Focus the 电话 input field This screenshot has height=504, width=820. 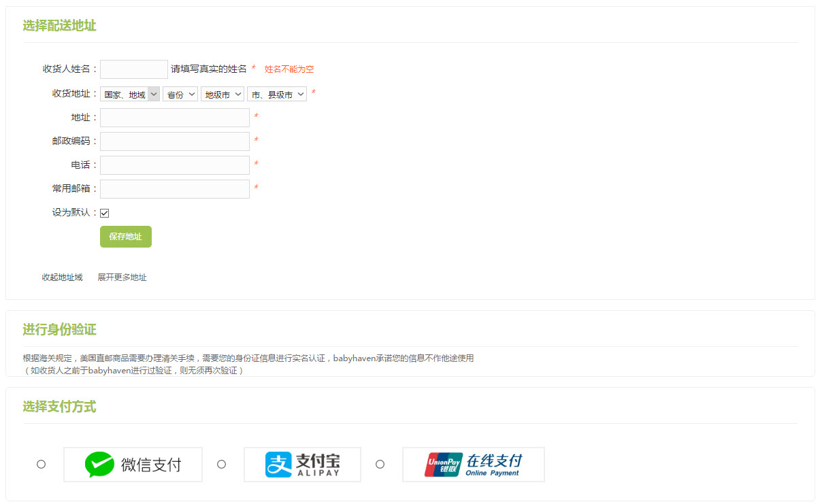[x=175, y=165]
